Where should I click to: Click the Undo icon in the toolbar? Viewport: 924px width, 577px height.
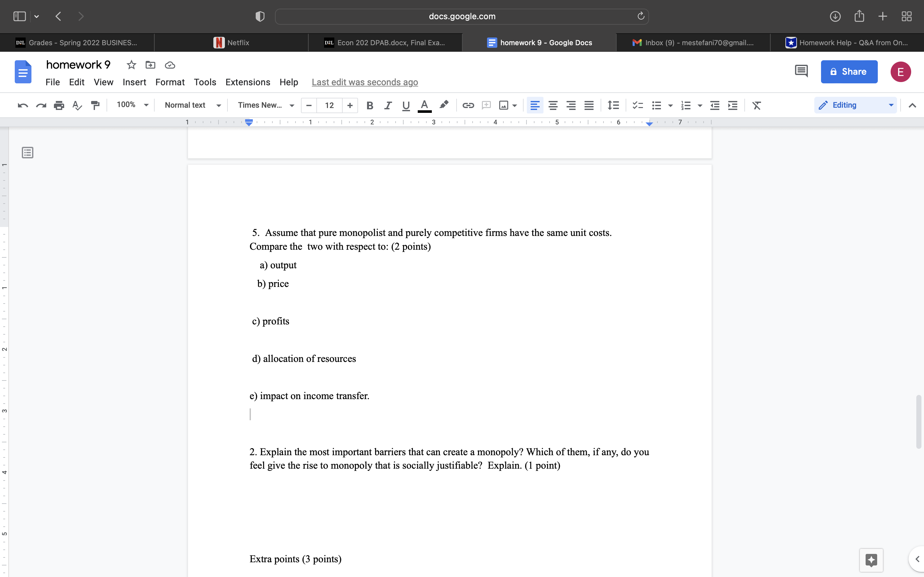tap(22, 105)
